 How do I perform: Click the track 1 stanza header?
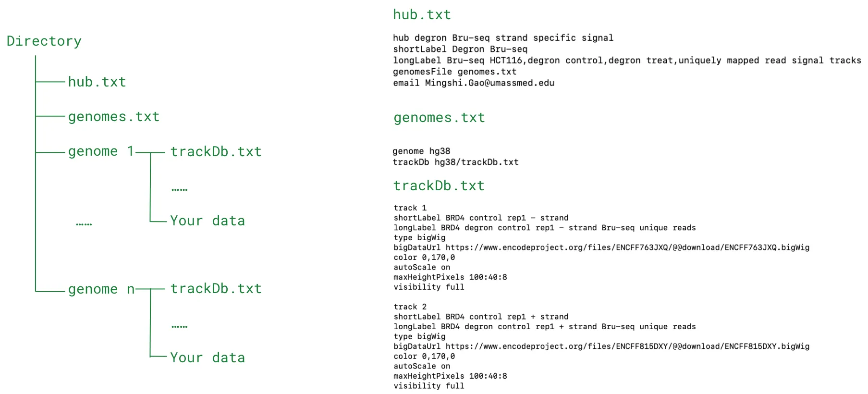click(x=410, y=208)
